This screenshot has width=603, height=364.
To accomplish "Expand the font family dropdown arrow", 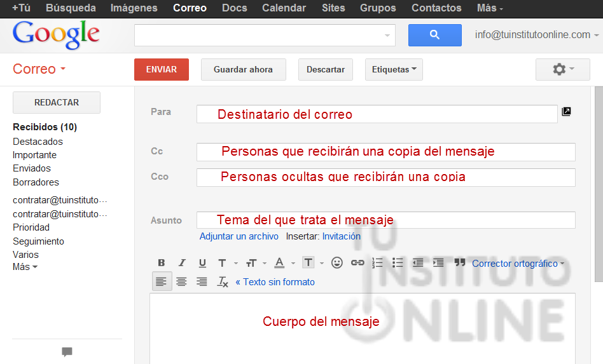I will click(x=236, y=264).
